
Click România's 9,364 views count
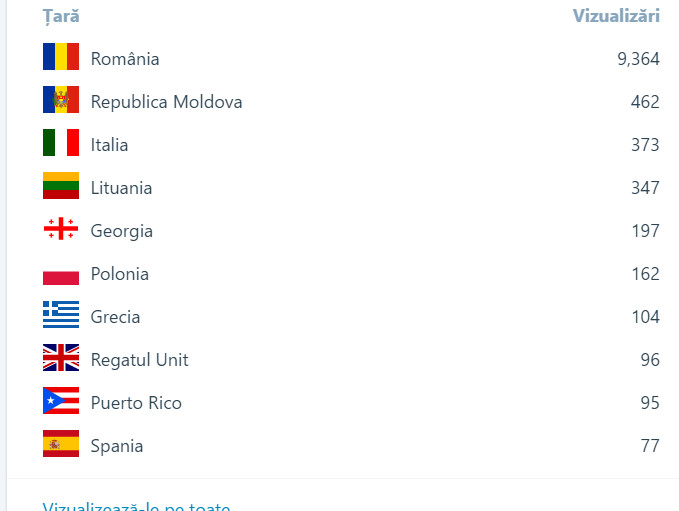(638, 58)
